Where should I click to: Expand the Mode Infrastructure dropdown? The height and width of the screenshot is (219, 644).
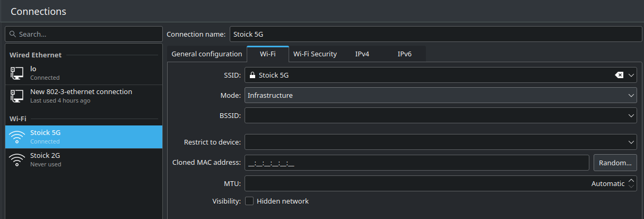631,96
